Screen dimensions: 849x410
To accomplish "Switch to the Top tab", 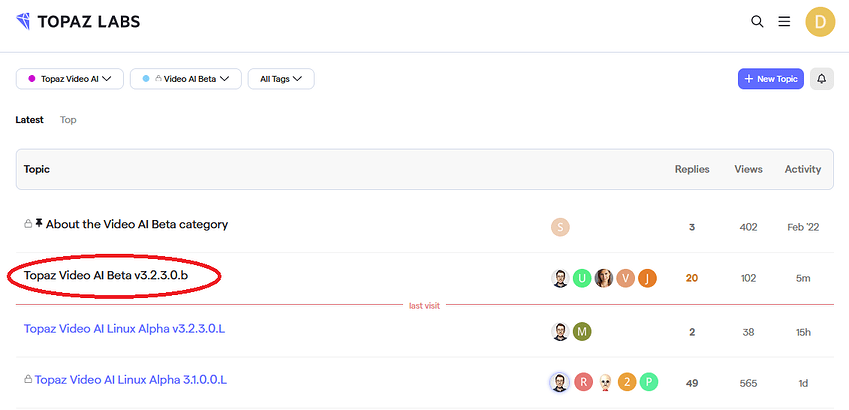I will click(x=68, y=120).
